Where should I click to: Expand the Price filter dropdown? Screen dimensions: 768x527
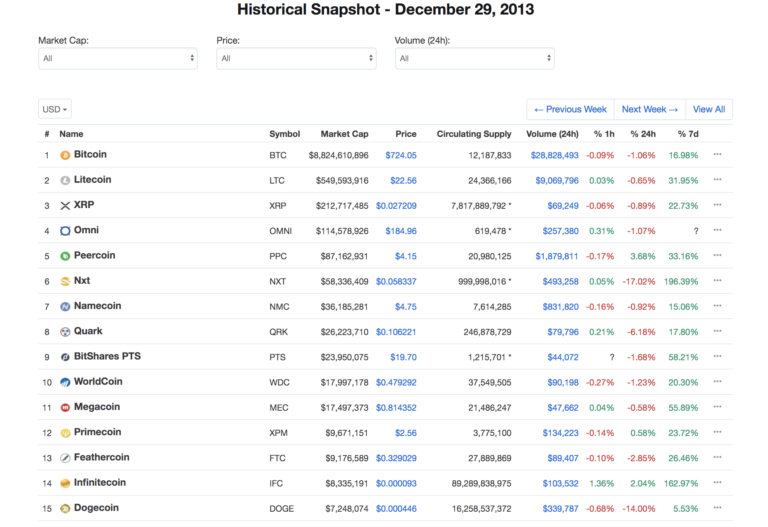tap(296, 59)
